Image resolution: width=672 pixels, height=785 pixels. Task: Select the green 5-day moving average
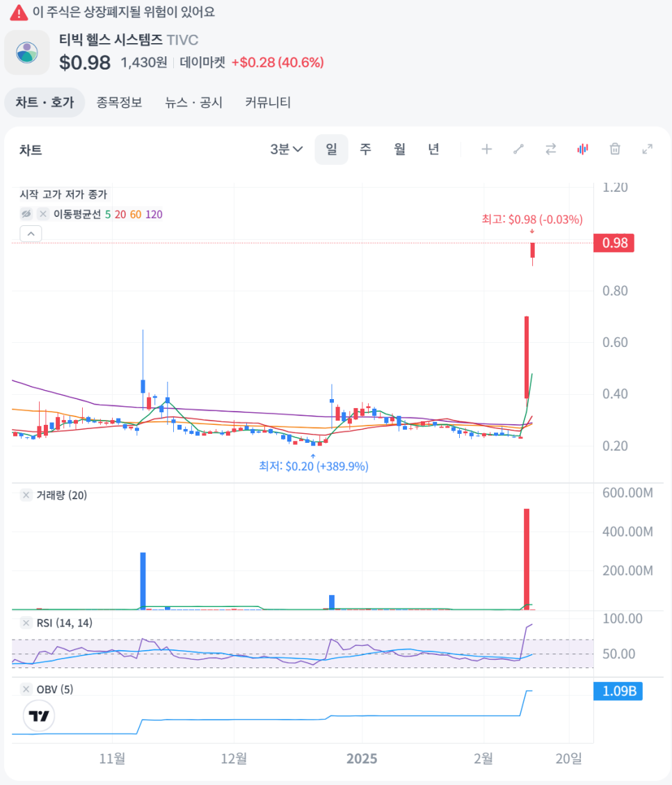[108, 214]
